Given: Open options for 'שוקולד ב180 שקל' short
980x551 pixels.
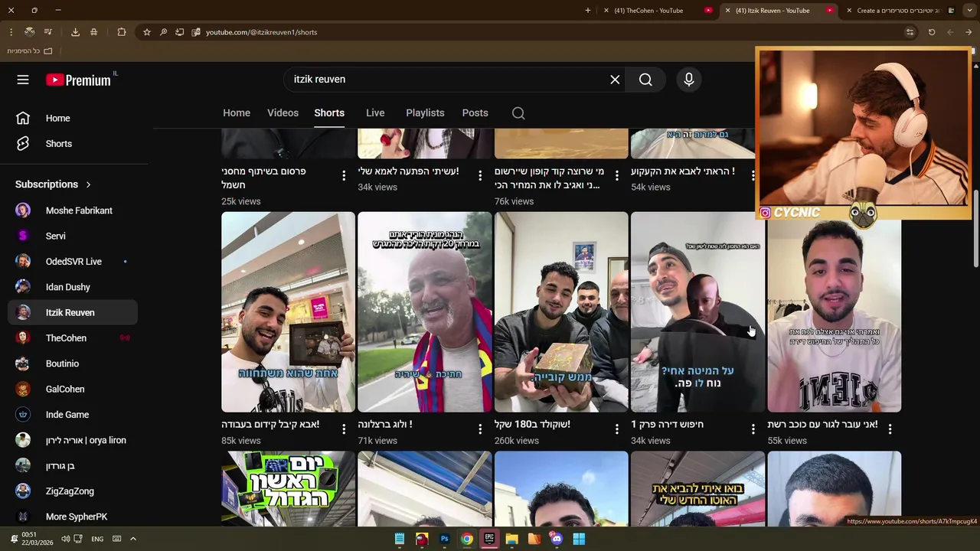Looking at the screenshot, I should [617, 429].
